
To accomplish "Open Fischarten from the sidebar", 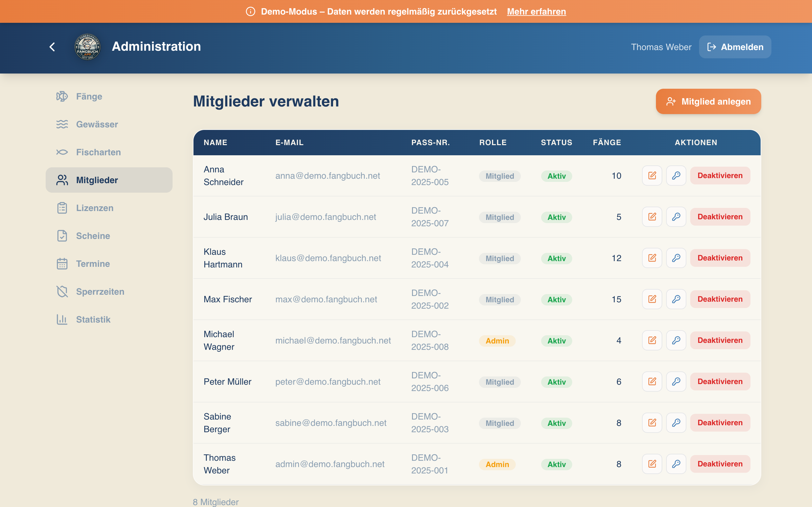I will 98,152.
